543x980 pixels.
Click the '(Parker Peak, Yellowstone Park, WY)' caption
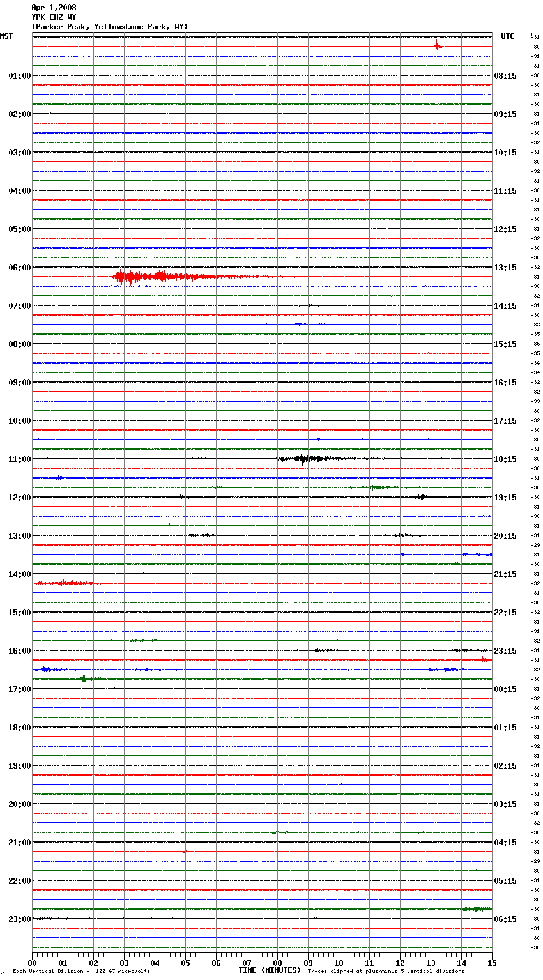click(x=110, y=27)
